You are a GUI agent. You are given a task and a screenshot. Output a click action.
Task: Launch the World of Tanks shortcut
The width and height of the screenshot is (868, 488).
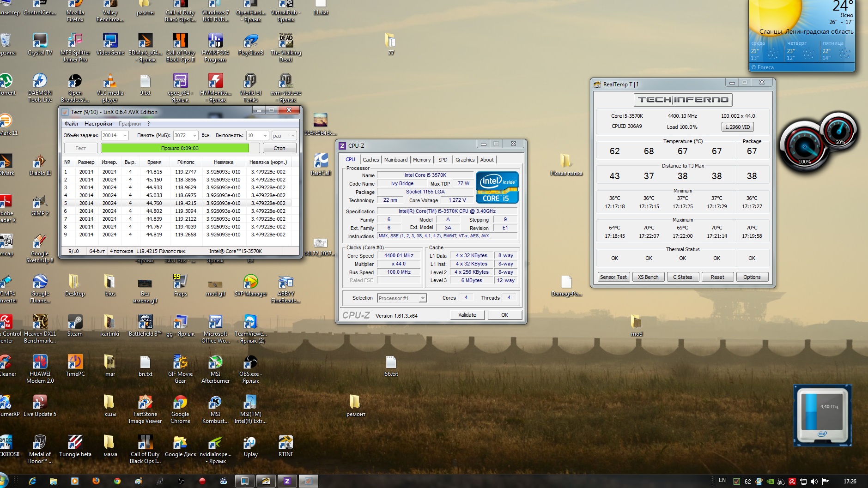tap(250, 82)
